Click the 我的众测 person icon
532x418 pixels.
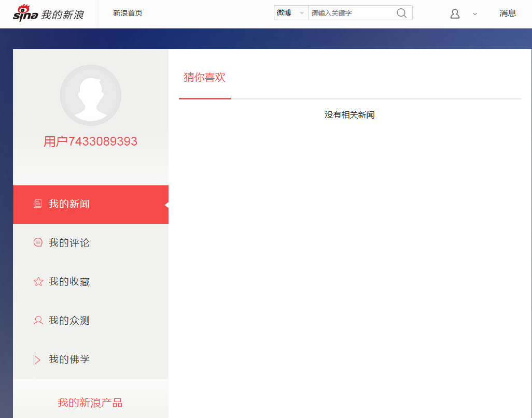37,320
